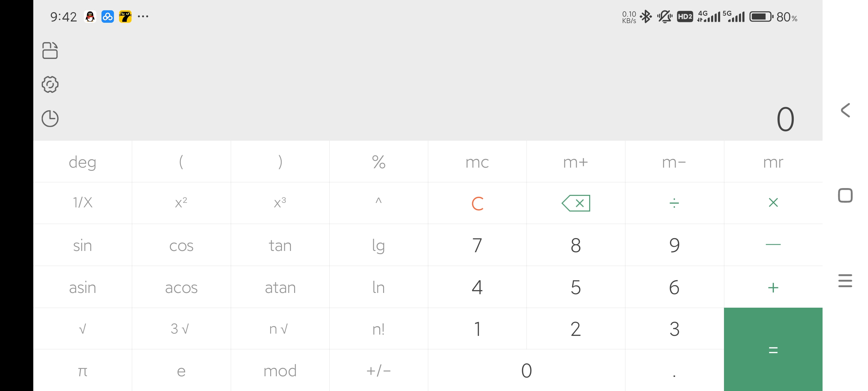
Task: Open calculation history clock icon
Action: click(50, 118)
